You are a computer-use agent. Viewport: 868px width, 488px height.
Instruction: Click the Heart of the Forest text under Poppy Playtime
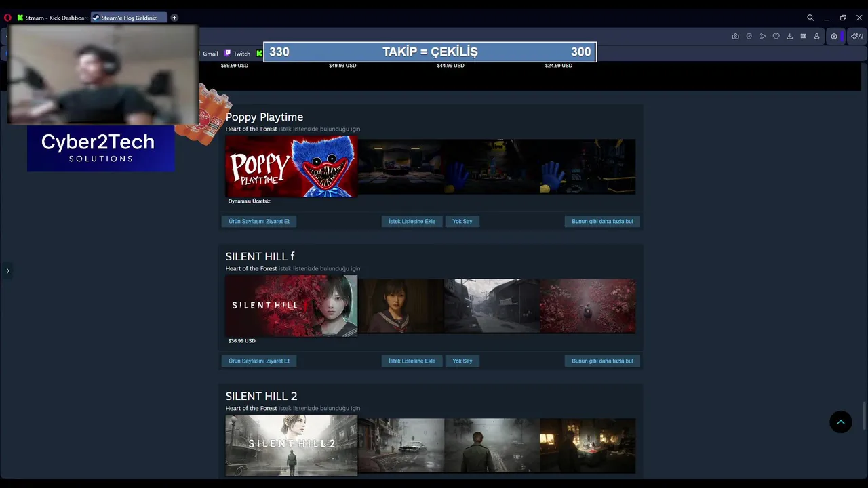point(251,129)
